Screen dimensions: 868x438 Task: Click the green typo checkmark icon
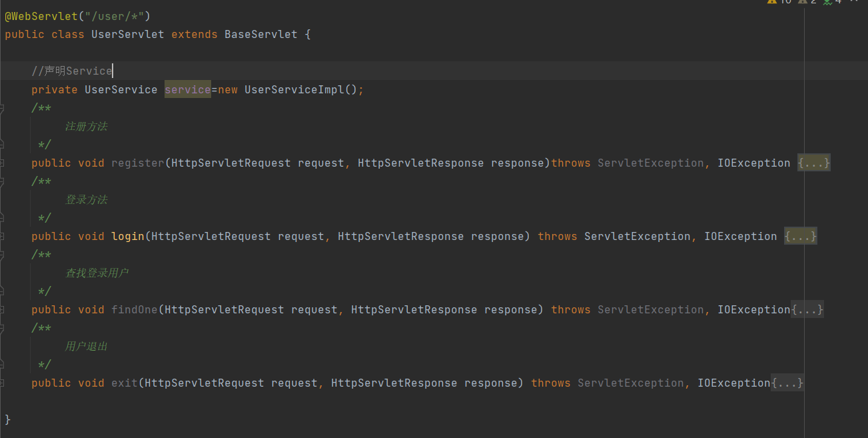827,2
